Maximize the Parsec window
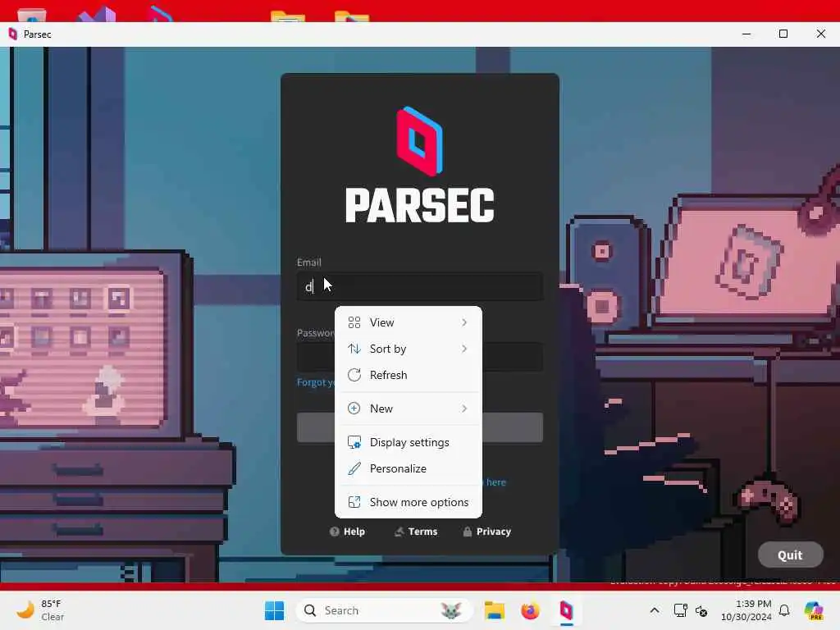The width and height of the screenshot is (840, 630). tap(783, 34)
